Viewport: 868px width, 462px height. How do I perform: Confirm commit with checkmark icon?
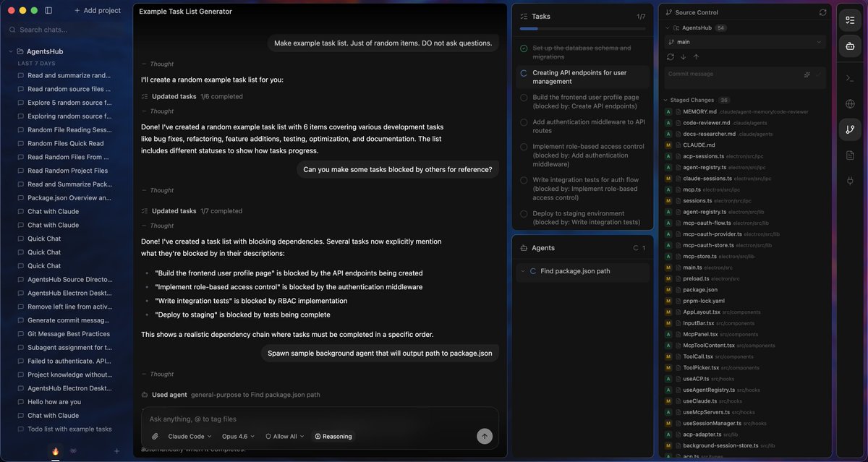[x=819, y=74]
